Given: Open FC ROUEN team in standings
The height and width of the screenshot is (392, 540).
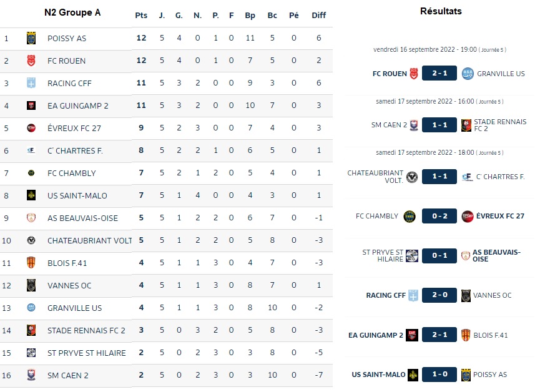Looking at the screenshot, I should click(66, 61).
